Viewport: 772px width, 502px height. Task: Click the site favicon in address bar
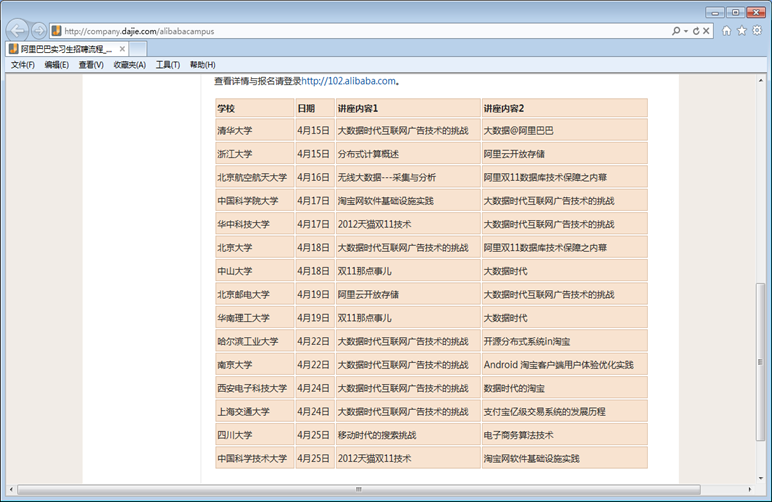tap(56, 31)
